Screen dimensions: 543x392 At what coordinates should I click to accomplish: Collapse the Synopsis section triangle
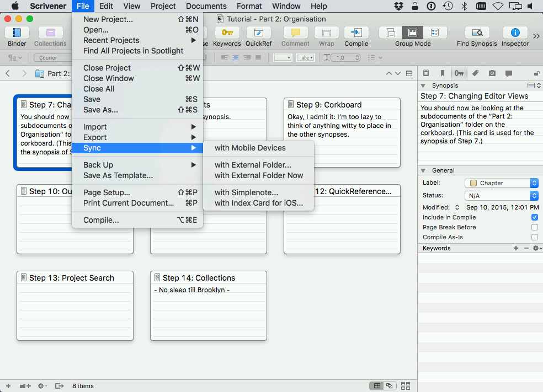coord(423,85)
